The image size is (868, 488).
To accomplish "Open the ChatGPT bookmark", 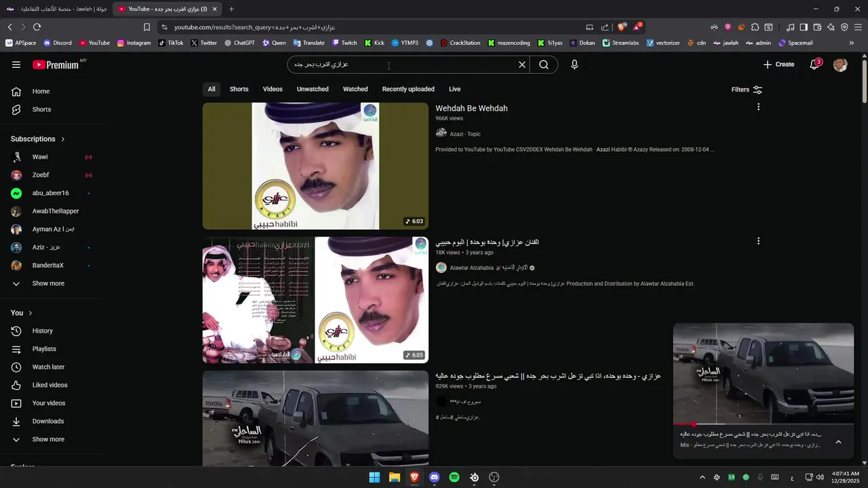I will click(239, 43).
